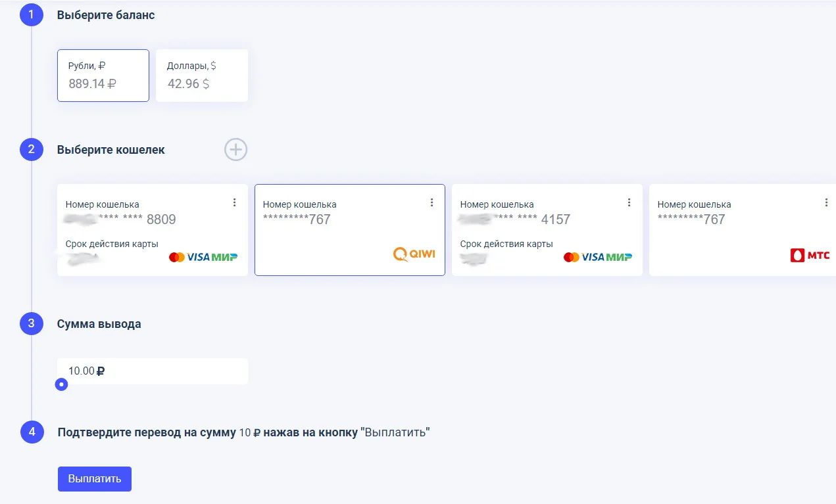Click Visa Mir logos on card 8809
Image resolution: width=836 pixels, height=504 pixels.
point(203,257)
